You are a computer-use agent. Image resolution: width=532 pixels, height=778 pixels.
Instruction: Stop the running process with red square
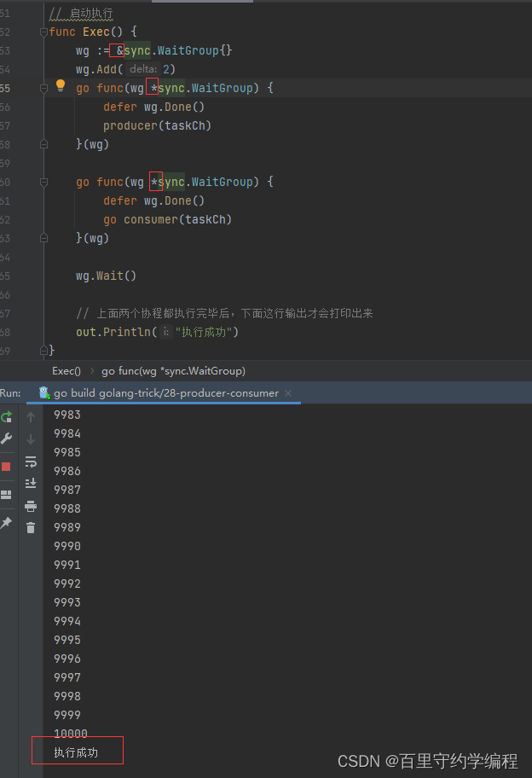(6, 467)
